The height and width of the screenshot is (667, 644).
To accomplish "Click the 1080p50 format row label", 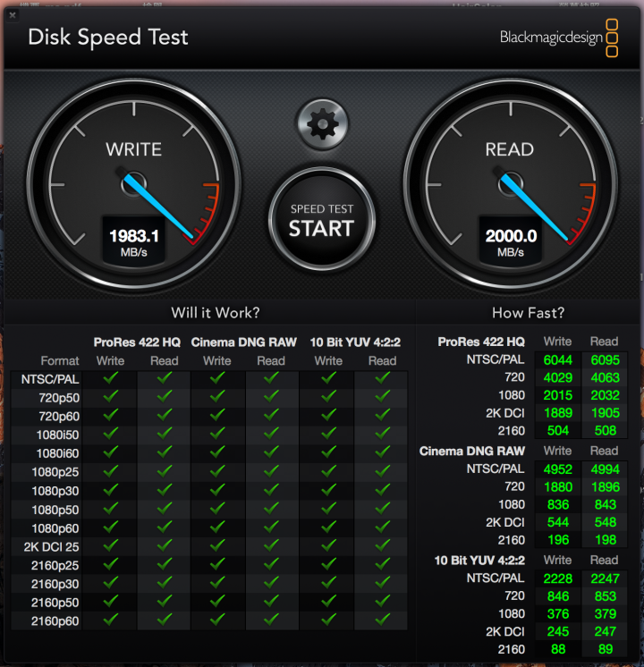I will (x=55, y=510).
